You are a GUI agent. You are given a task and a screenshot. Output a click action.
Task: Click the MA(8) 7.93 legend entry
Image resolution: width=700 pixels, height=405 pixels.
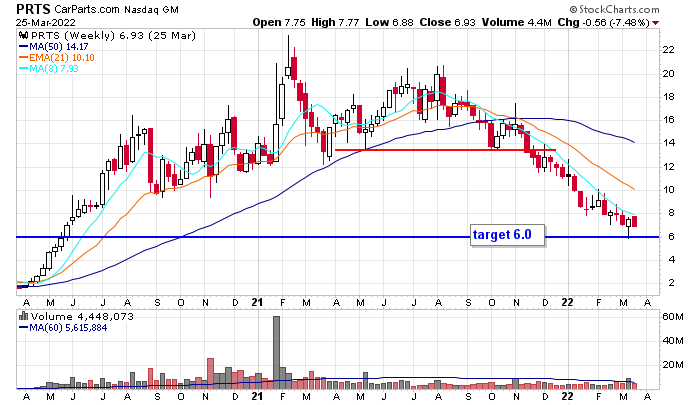click(x=49, y=69)
